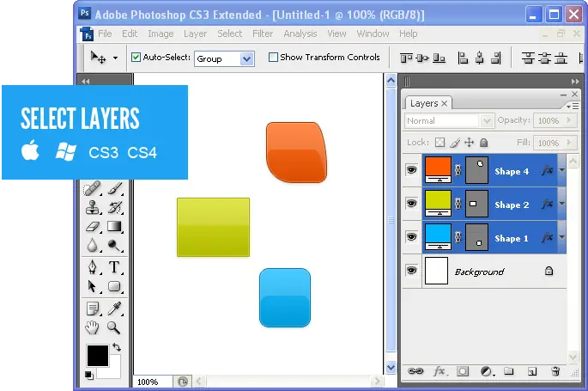Screen dimensions: 588x391
Task: Select the Type tool
Action: point(115,267)
